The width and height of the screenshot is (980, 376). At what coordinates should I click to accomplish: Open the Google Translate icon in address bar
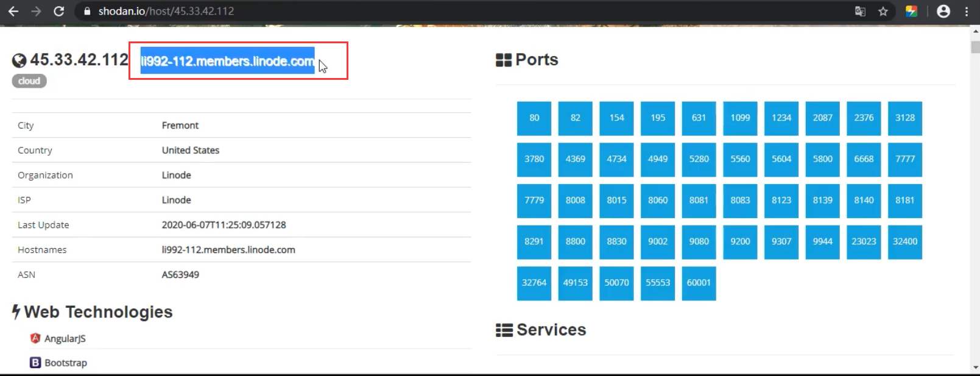860,11
